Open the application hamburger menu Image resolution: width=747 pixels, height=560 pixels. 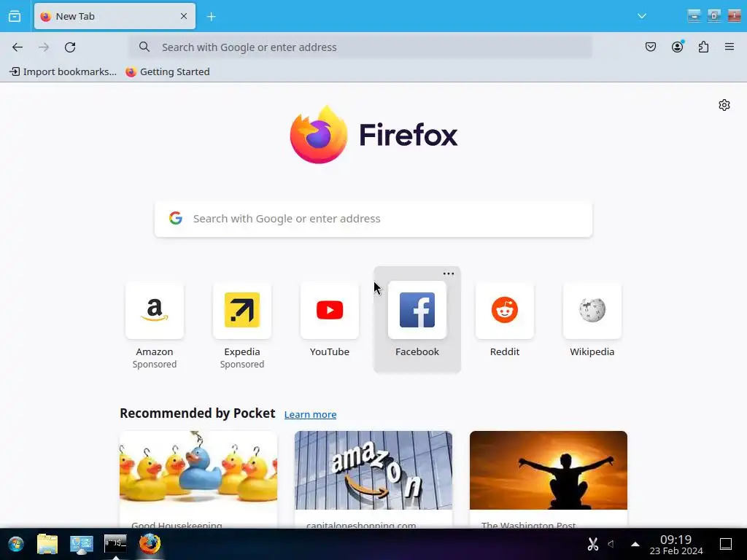(729, 47)
